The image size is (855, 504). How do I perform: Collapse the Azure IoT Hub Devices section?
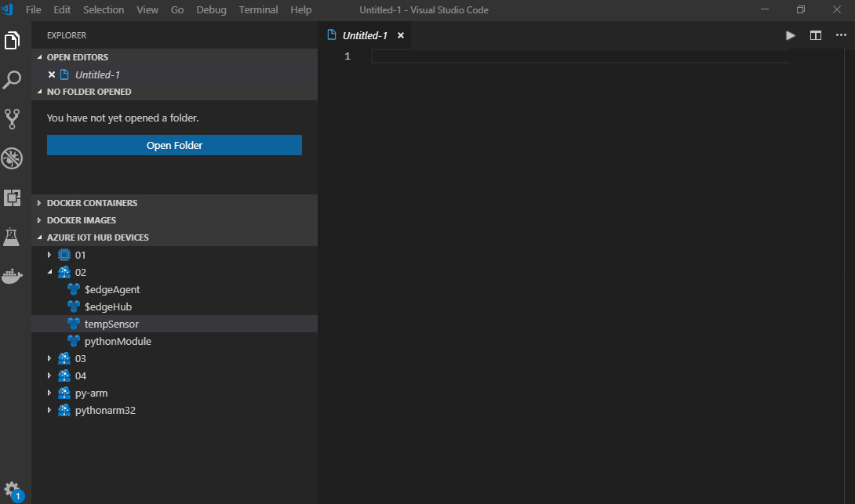(x=39, y=237)
